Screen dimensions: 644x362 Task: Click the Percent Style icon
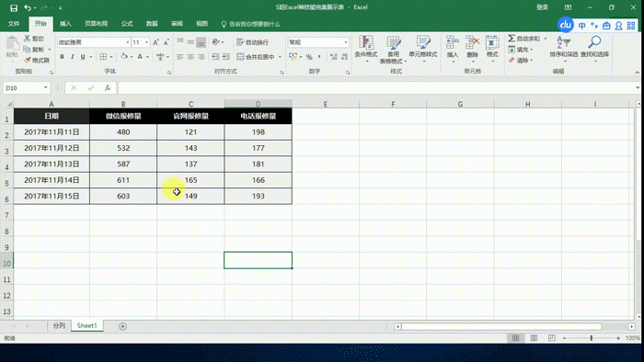coord(309,57)
